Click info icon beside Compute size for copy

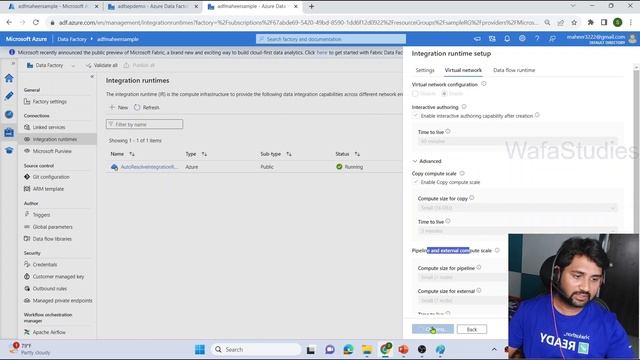pyautogui.click(x=472, y=198)
